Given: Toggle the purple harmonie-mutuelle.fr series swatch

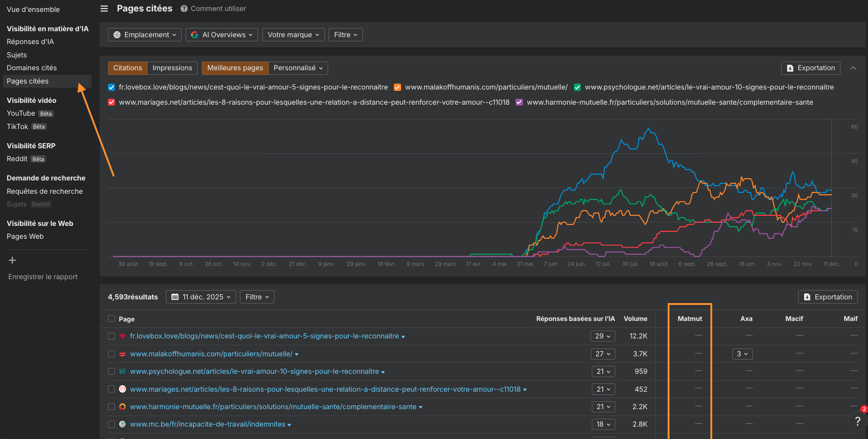Looking at the screenshot, I should point(519,102).
